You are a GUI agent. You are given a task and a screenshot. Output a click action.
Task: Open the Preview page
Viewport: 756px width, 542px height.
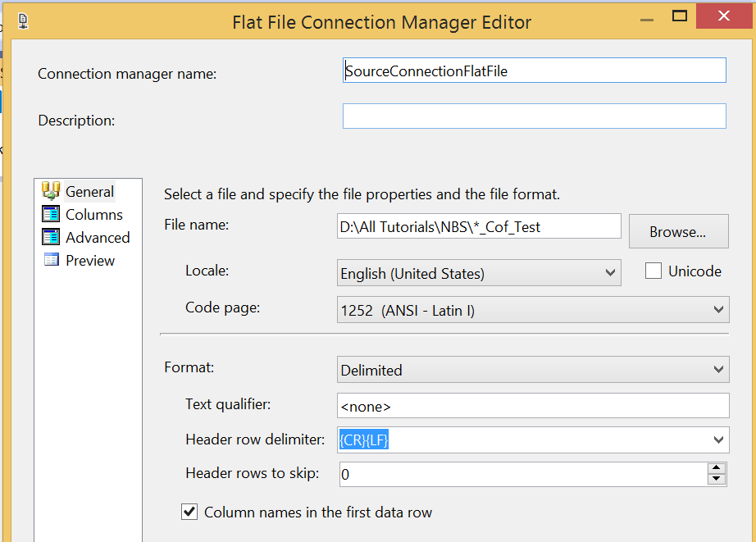click(90, 260)
